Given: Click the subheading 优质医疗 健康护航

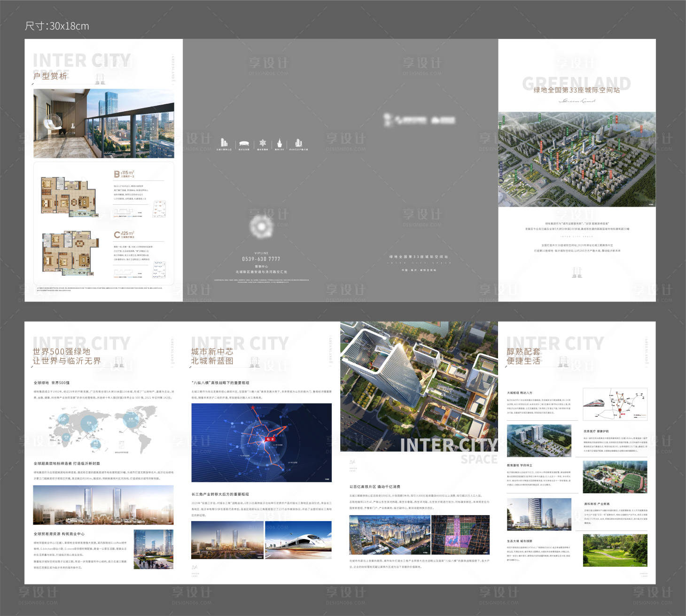Looking at the screenshot, I should click(596, 431).
